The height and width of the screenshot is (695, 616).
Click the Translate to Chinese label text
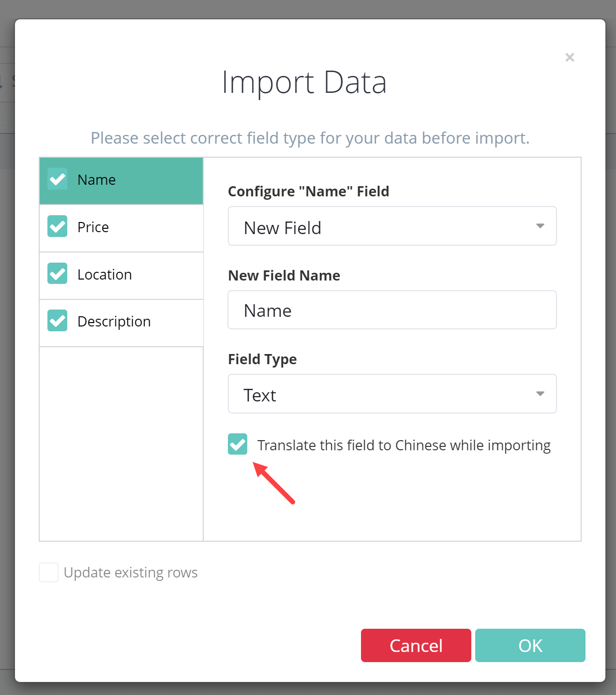coord(404,445)
